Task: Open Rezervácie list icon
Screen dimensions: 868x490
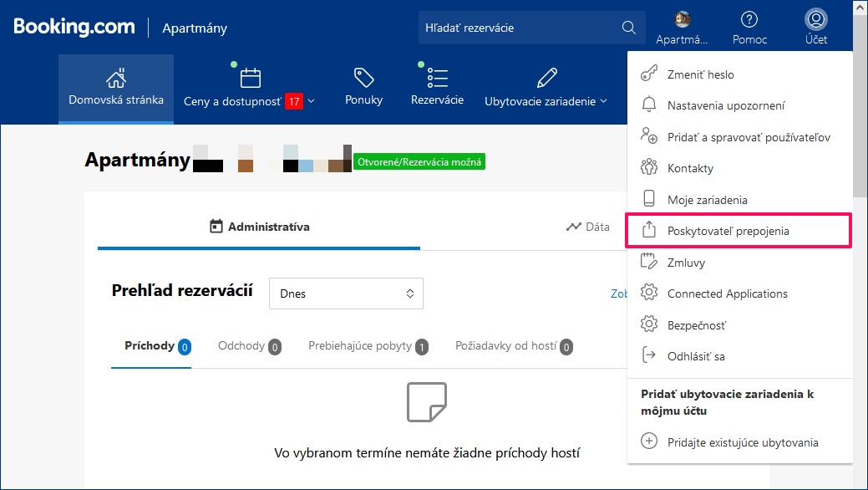Action: pyautogui.click(x=437, y=79)
